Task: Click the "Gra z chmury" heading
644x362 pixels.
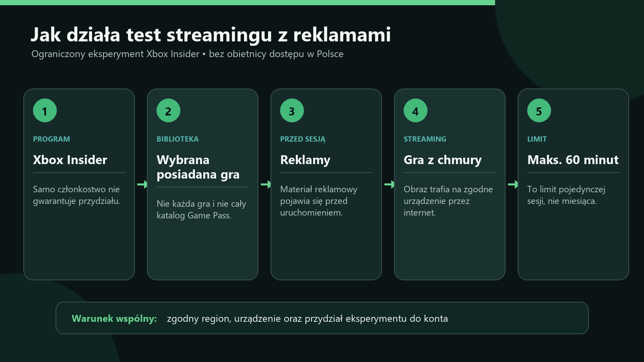Action: click(x=443, y=160)
